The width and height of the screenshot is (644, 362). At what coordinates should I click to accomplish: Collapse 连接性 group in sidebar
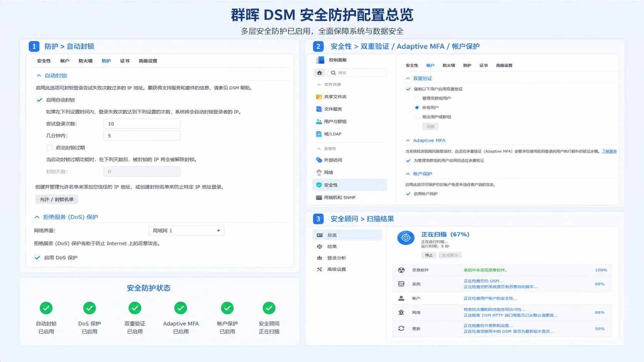(319, 149)
